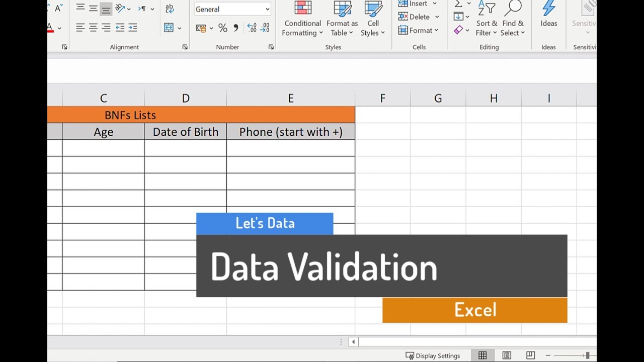Viewport: 644px width, 362px height.
Task: Toggle Wrap Text
Action: tap(170, 9)
